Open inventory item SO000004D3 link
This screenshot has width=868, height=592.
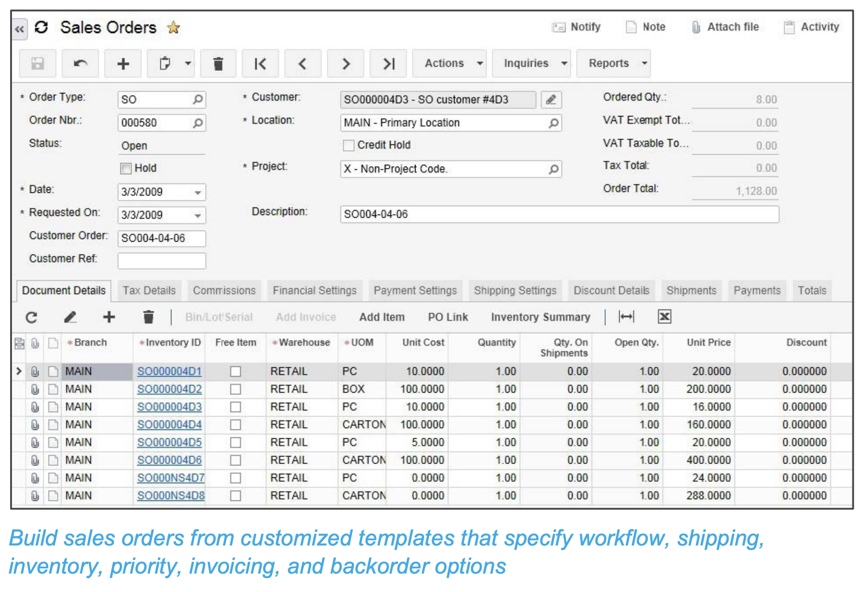[x=170, y=407]
